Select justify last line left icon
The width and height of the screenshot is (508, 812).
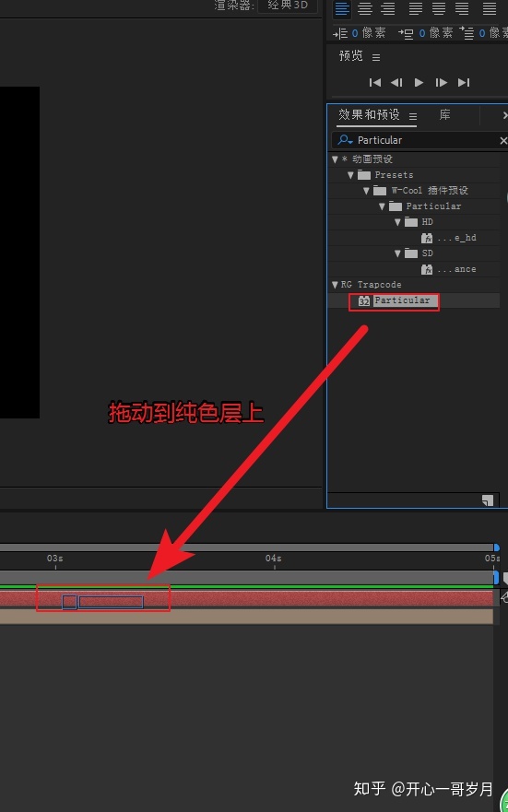click(x=415, y=9)
